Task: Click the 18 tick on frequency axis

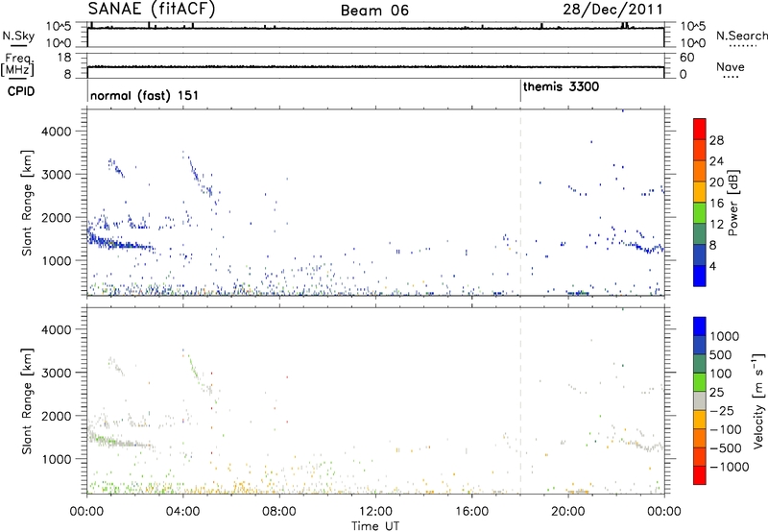Action: pos(64,58)
